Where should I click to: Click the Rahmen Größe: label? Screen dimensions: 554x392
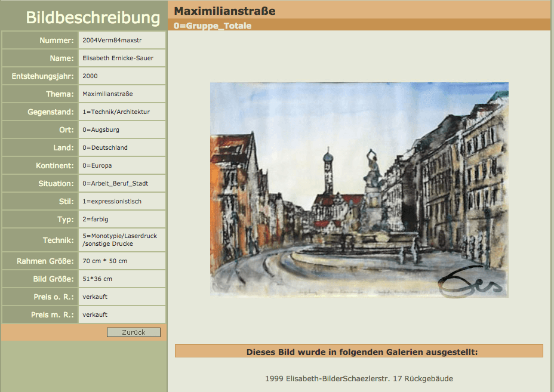pyautogui.click(x=45, y=261)
